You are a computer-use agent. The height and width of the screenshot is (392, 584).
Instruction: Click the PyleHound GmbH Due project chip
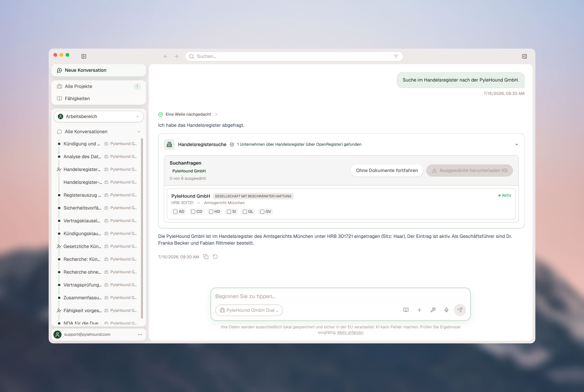[249, 310]
